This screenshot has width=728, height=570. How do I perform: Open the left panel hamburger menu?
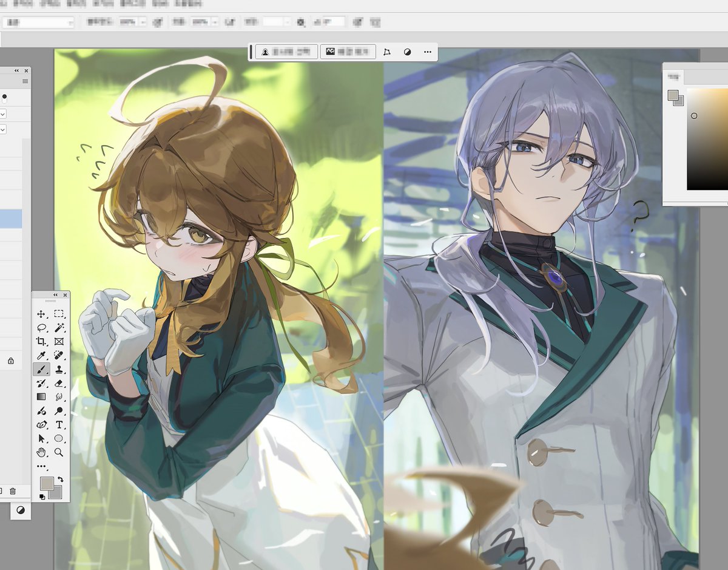(25, 81)
